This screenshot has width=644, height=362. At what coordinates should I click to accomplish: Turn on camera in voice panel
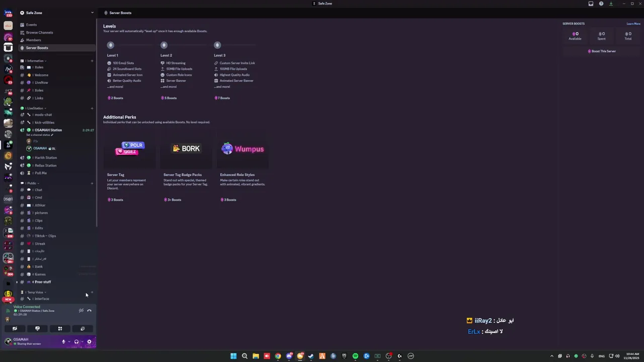click(15, 328)
